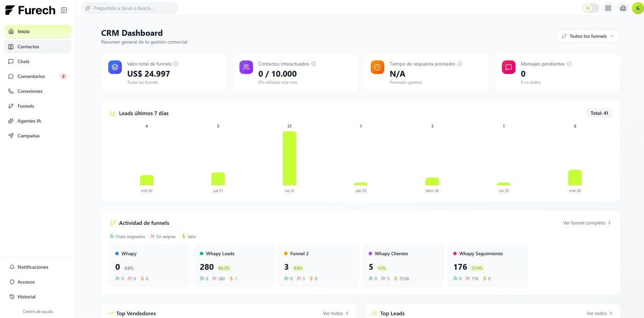Go to Inicio in the sidebar
The image size is (644, 318).
[x=38, y=32]
